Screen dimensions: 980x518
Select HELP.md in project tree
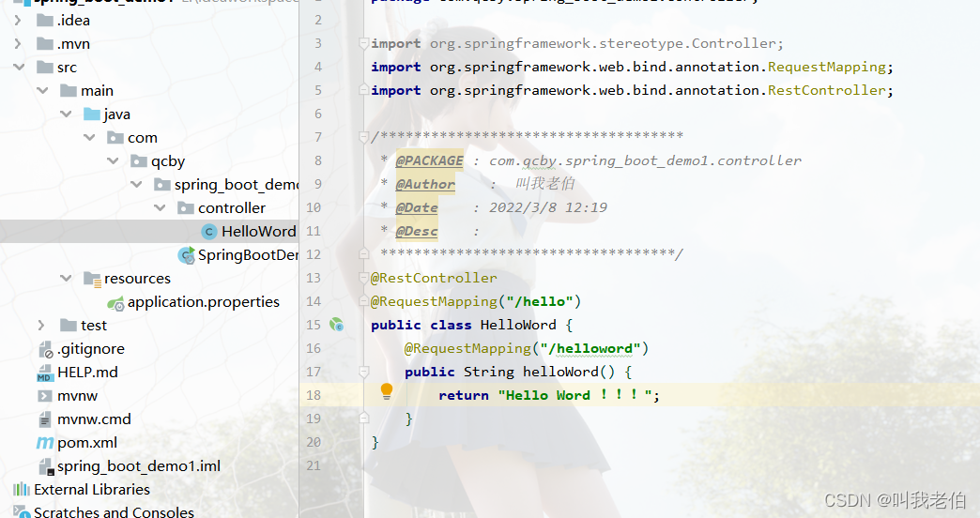(x=87, y=373)
